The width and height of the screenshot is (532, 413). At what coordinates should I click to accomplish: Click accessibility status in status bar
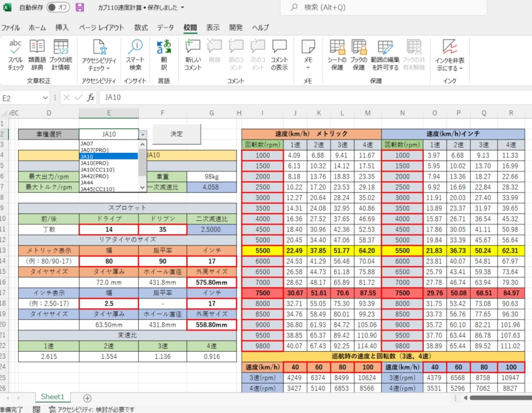coord(92,409)
